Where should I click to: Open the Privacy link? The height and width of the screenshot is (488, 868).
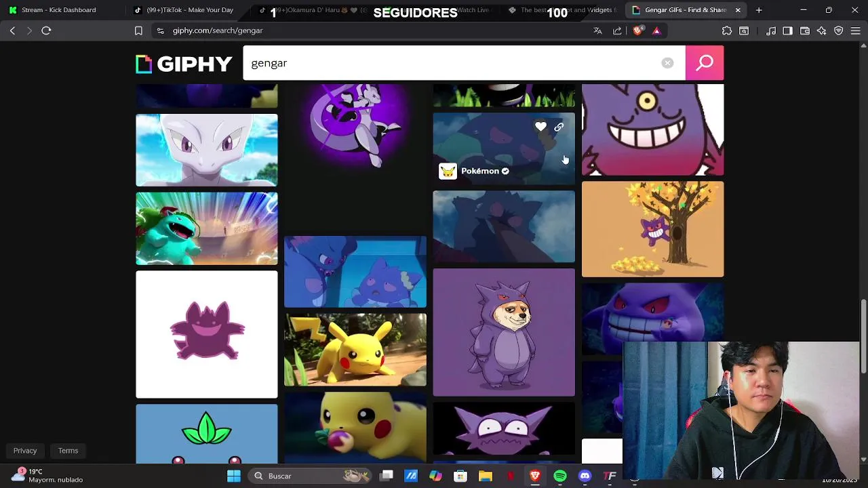click(25, 451)
